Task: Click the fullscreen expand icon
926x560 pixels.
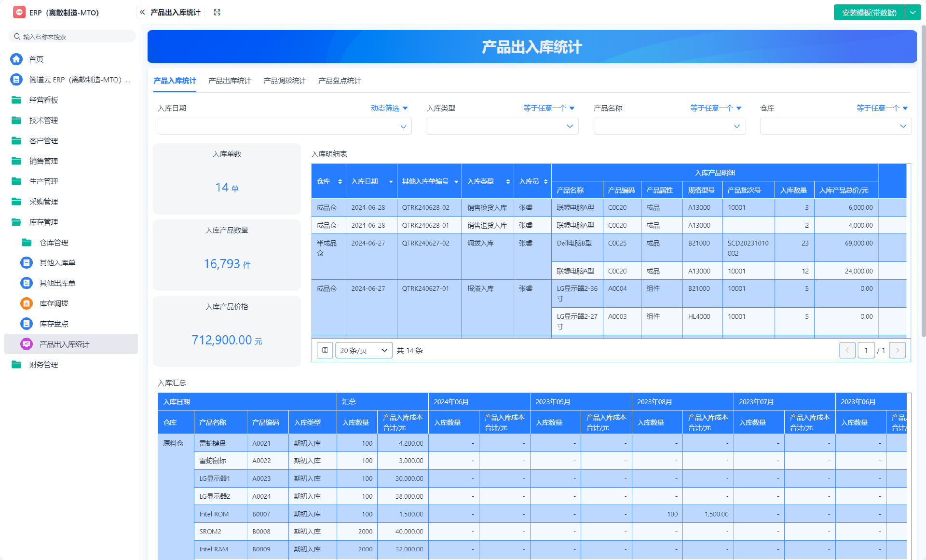Action: [217, 12]
